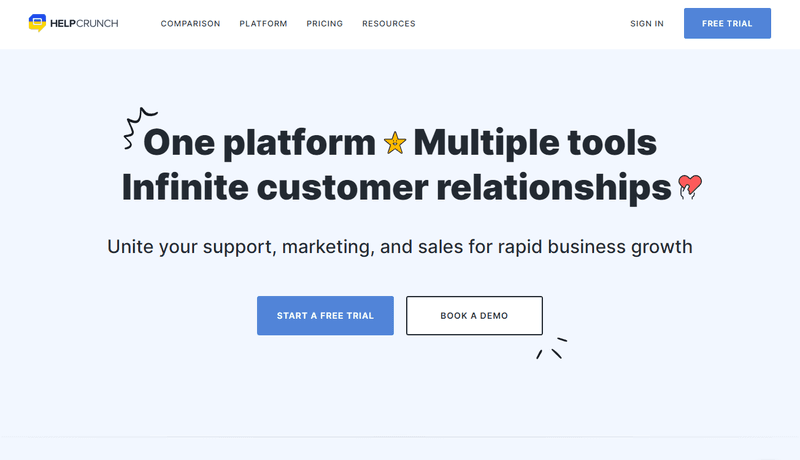Screen dimensions: 800x460
Task: Click the squiggly doodle beside "One platform"
Action: tap(133, 128)
